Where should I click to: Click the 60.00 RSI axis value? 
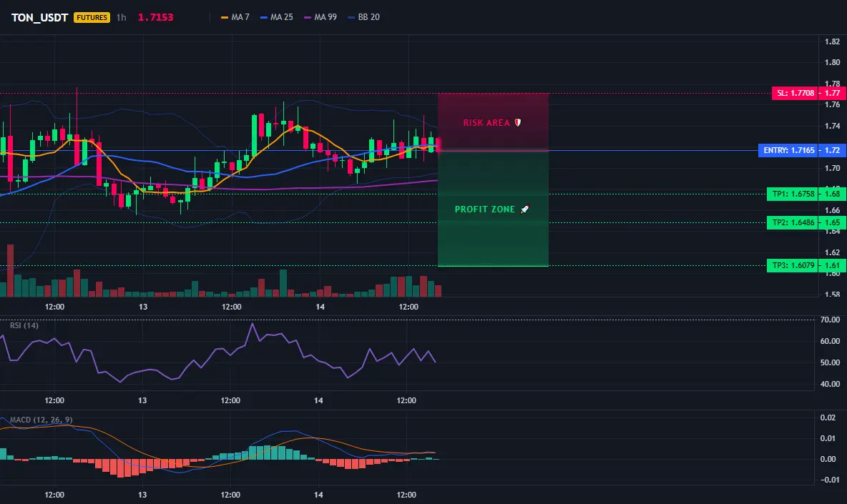click(830, 341)
